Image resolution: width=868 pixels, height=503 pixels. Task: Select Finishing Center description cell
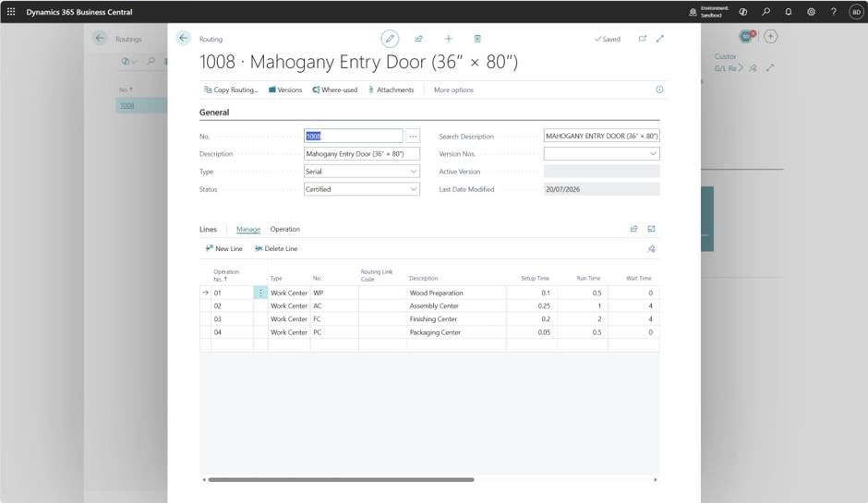[456, 319]
